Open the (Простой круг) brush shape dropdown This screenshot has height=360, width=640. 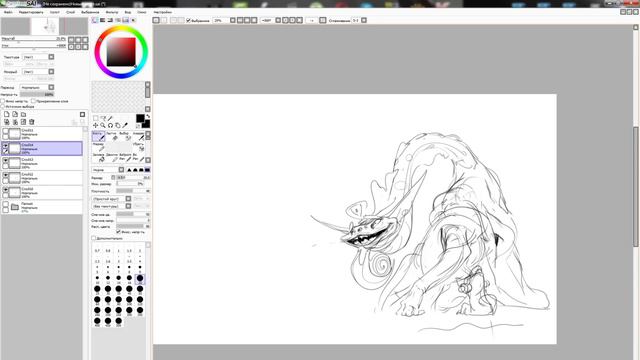[x=112, y=199]
